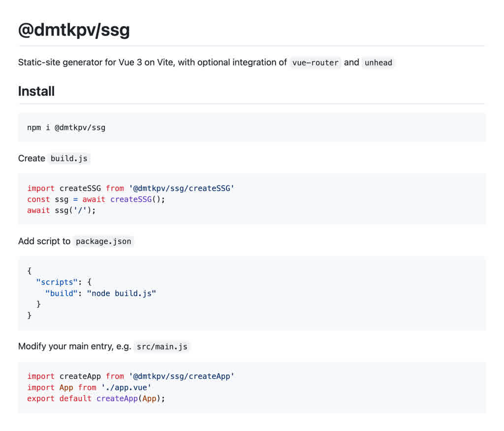Click the Install section heading
The width and height of the screenshot is (504, 431).
tap(36, 92)
